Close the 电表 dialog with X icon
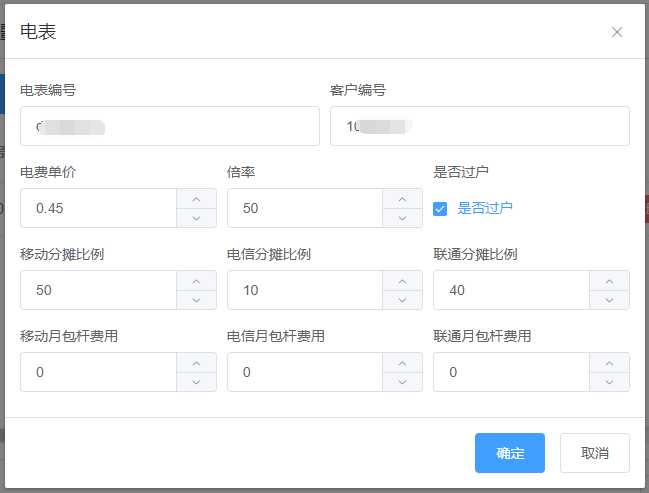This screenshot has height=493, width=649. (x=617, y=32)
